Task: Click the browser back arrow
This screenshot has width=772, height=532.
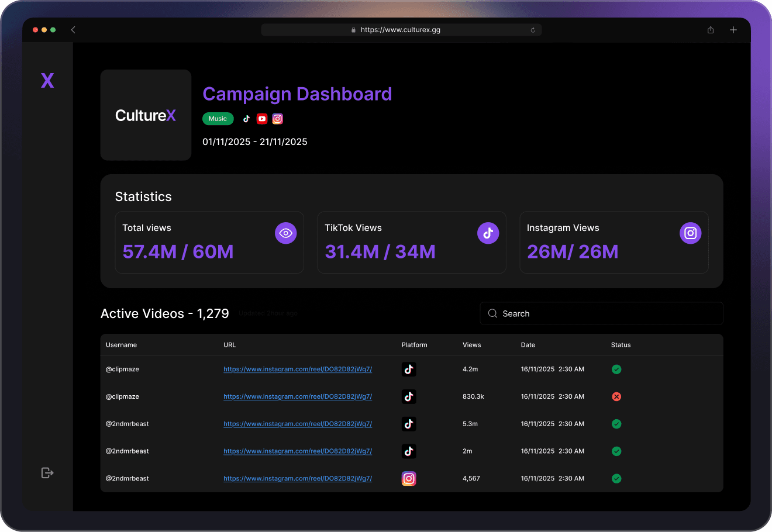Action: pyautogui.click(x=73, y=30)
